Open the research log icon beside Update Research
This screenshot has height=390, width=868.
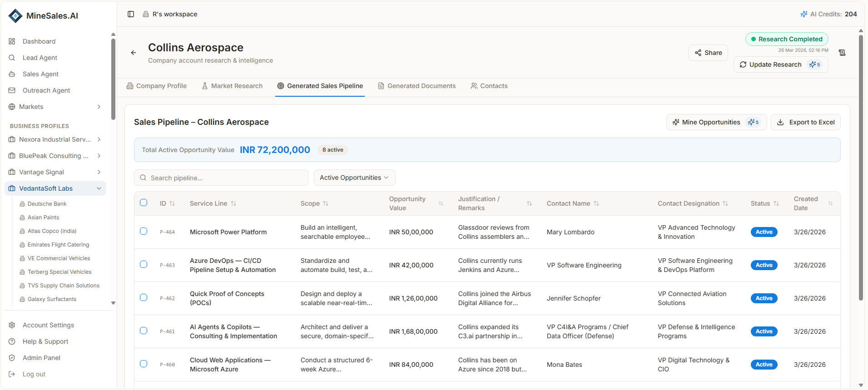coord(842,53)
